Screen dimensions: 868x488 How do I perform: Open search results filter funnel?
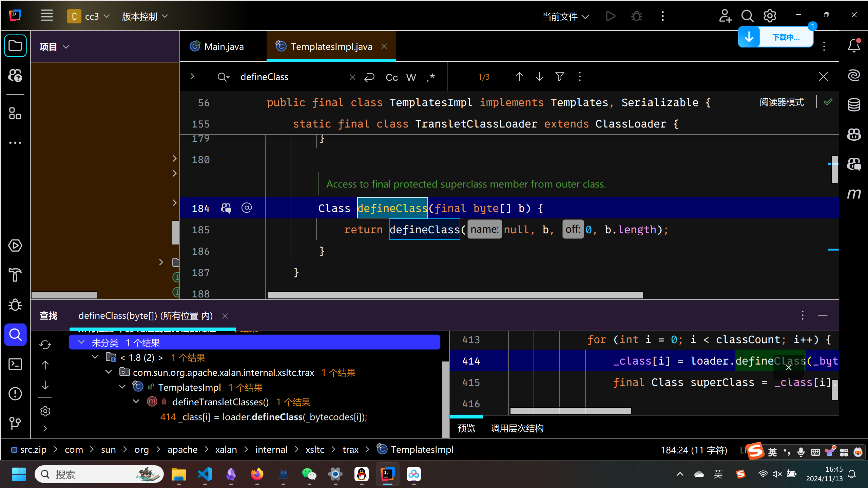pos(560,77)
